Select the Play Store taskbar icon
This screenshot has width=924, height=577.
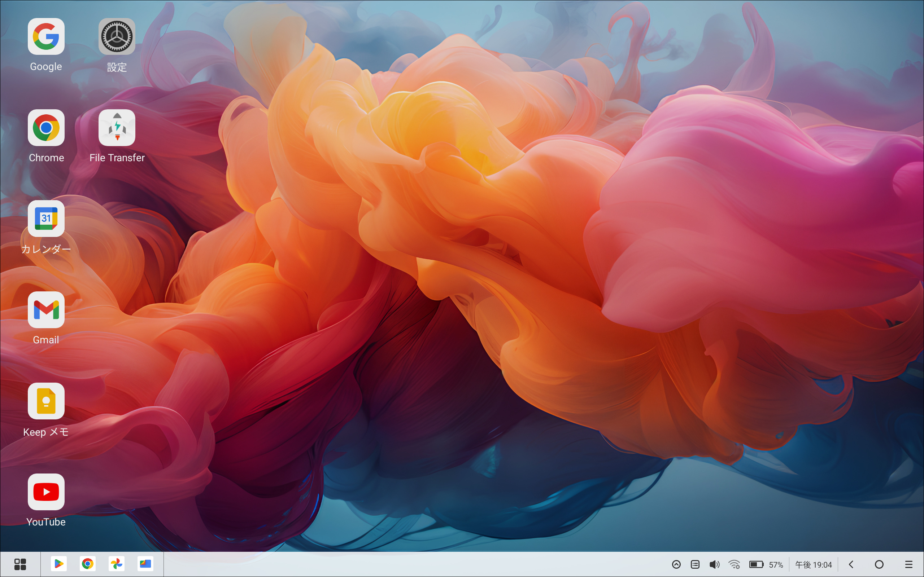pyautogui.click(x=59, y=564)
